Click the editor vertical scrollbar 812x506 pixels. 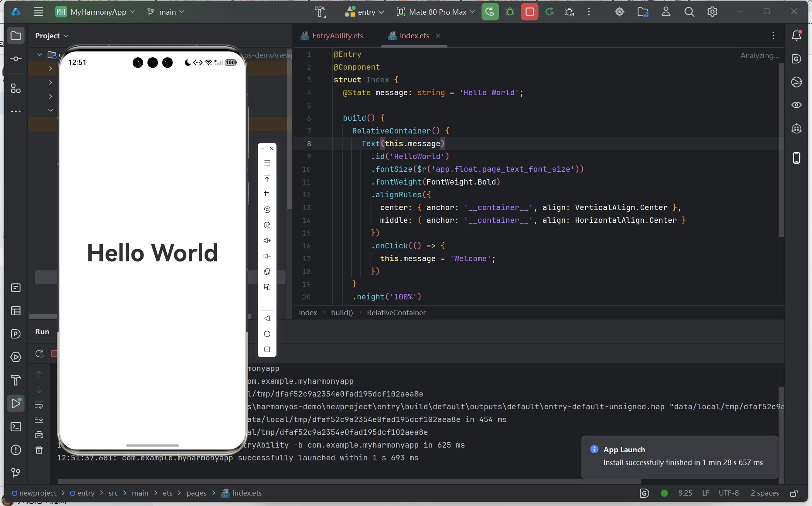[781, 151]
